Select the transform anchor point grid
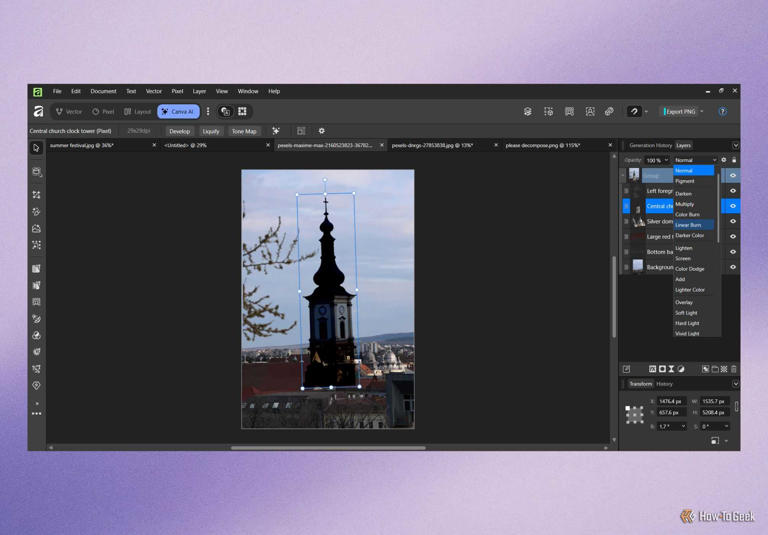The image size is (768, 535). tap(635, 414)
